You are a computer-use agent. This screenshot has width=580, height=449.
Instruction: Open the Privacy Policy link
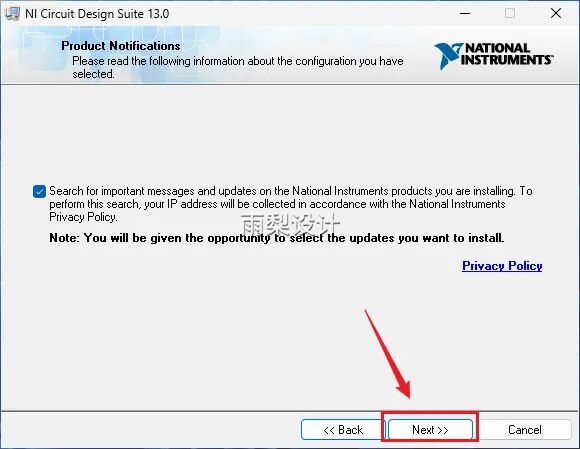point(502,266)
